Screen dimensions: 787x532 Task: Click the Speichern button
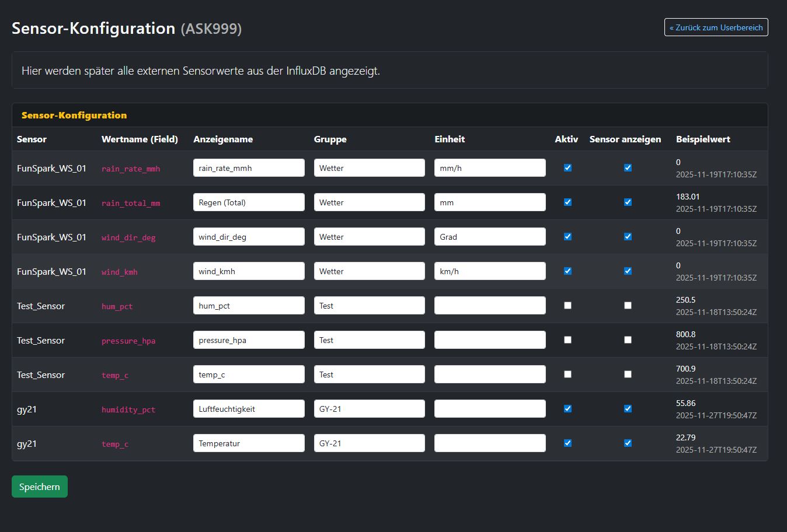(40, 487)
